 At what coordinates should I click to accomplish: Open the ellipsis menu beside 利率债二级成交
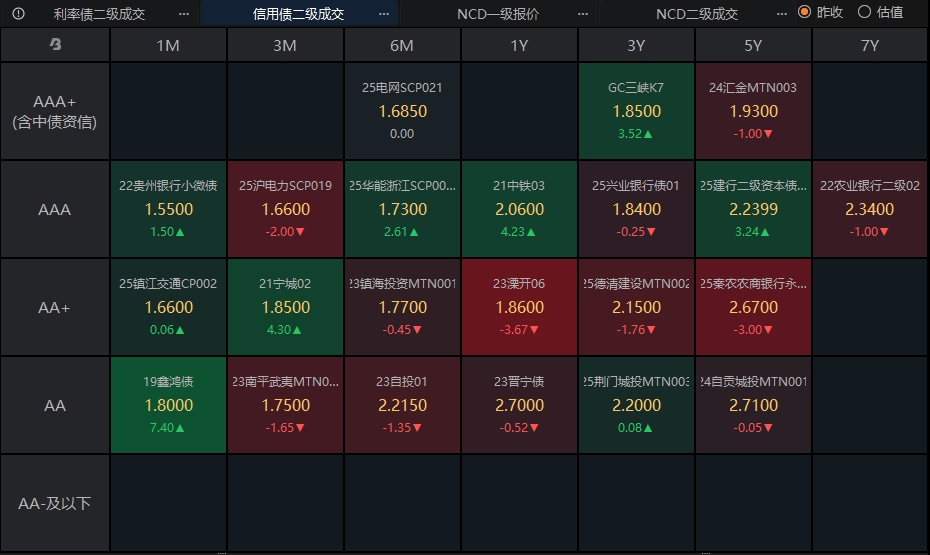(183, 14)
